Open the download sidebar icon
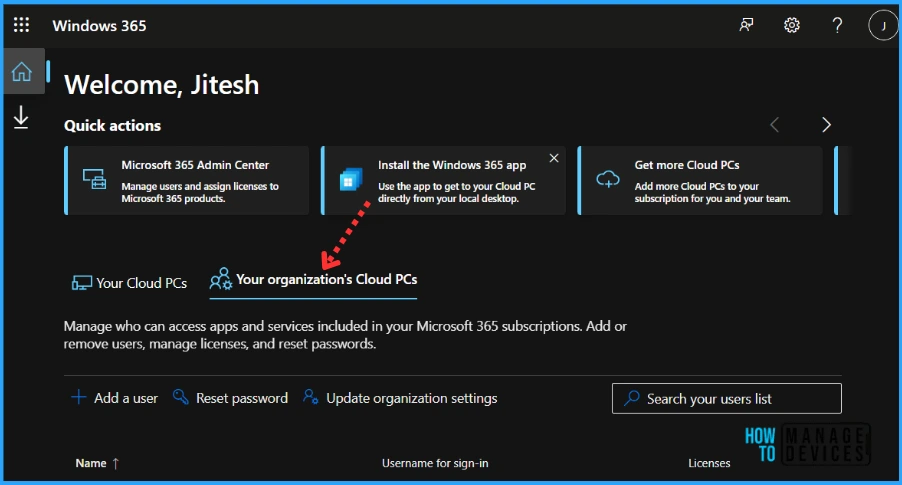 [x=21, y=117]
